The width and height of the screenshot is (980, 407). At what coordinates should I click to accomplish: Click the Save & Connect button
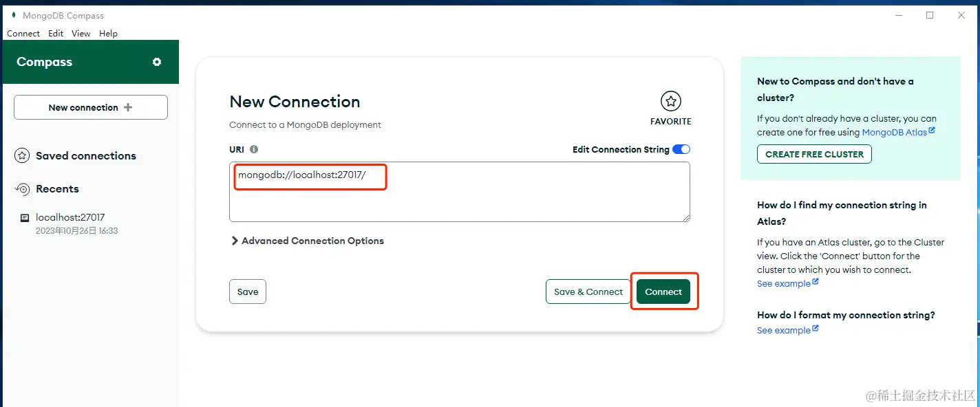tap(588, 291)
